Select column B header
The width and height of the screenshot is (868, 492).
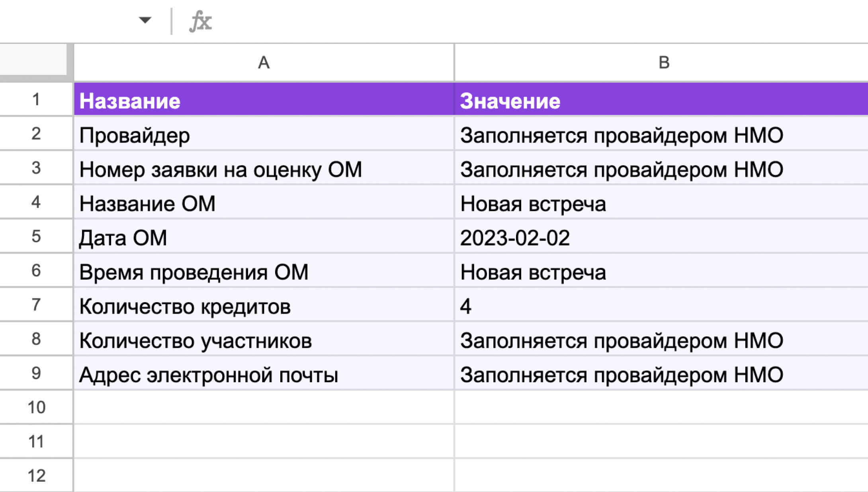point(663,62)
